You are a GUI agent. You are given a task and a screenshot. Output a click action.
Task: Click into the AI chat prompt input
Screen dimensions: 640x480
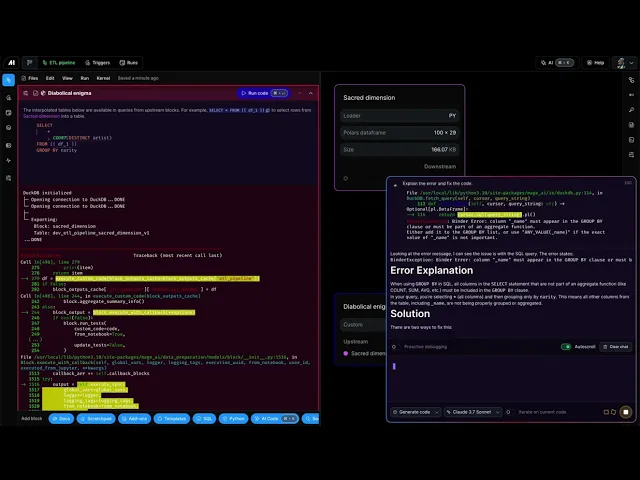[x=510, y=380]
